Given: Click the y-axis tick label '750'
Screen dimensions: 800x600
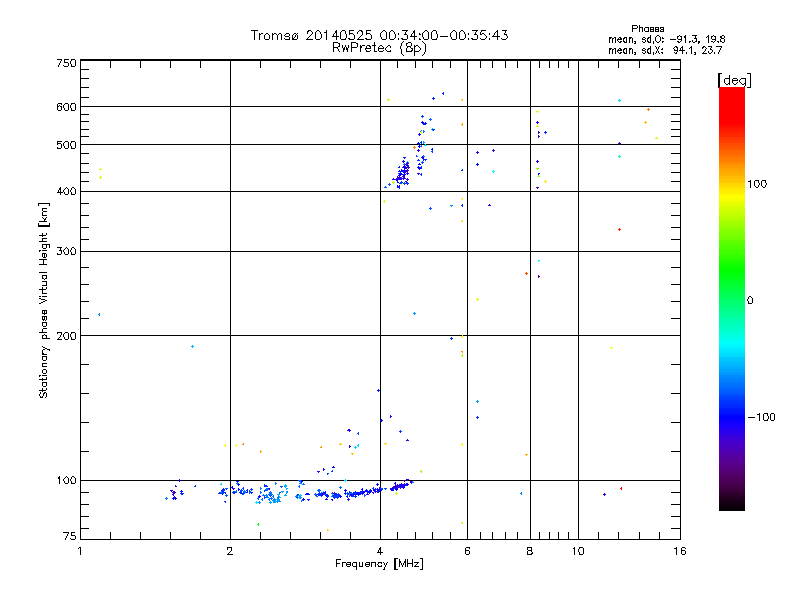Looking at the screenshot, I should 66,63.
